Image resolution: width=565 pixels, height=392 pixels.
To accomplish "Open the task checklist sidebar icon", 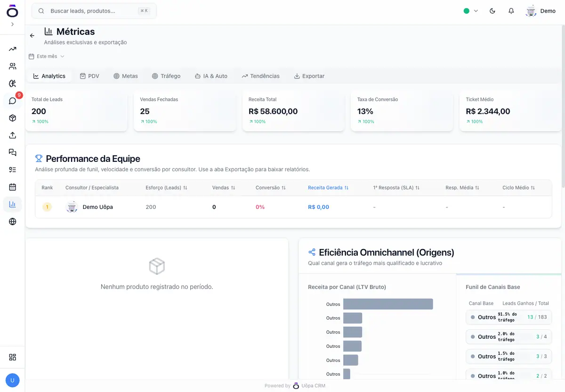I will tap(12, 169).
